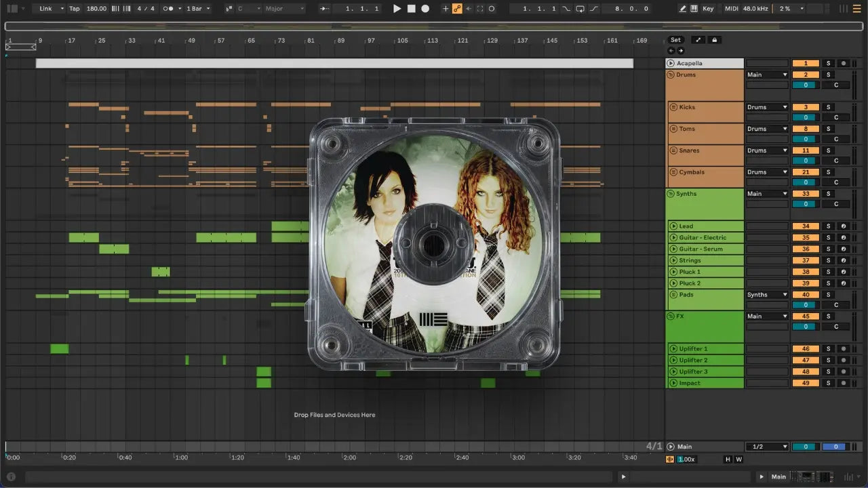Viewport: 868px width, 488px height.
Task: Select the Uplifter 1 track name
Action: pyautogui.click(x=693, y=349)
